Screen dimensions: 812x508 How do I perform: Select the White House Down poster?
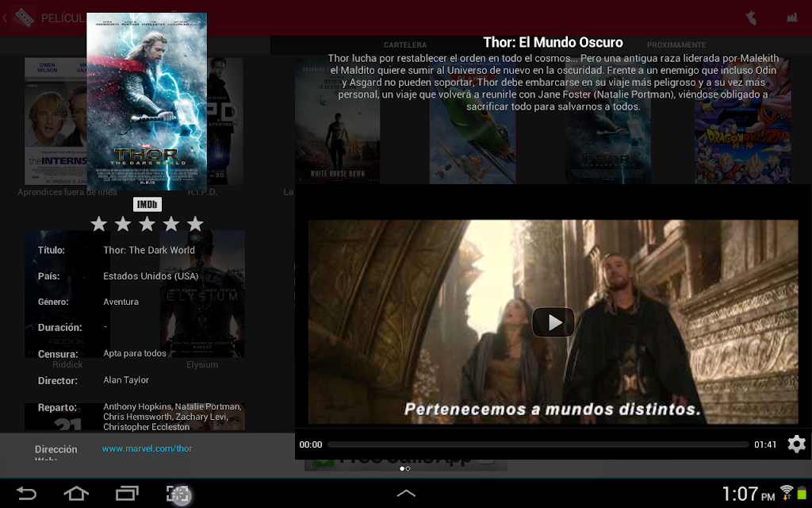(x=337, y=121)
